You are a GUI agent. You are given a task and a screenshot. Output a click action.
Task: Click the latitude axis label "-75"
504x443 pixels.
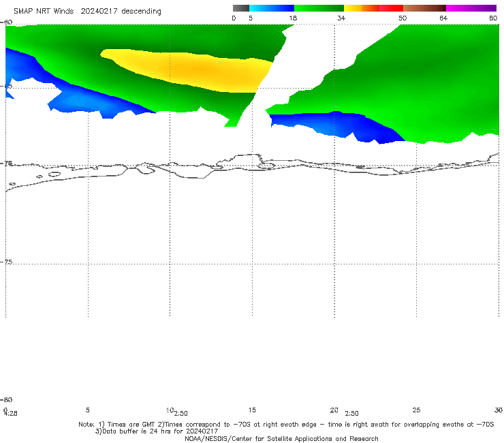pyautogui.click(x=7, y=262)
